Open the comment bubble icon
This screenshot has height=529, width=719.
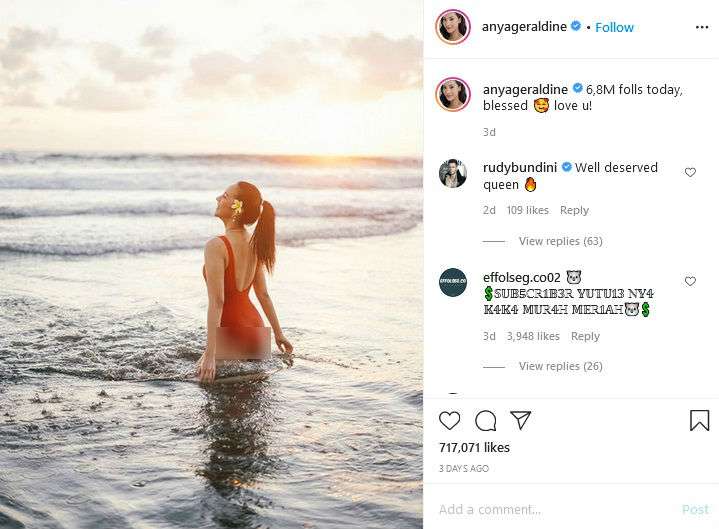485,420
